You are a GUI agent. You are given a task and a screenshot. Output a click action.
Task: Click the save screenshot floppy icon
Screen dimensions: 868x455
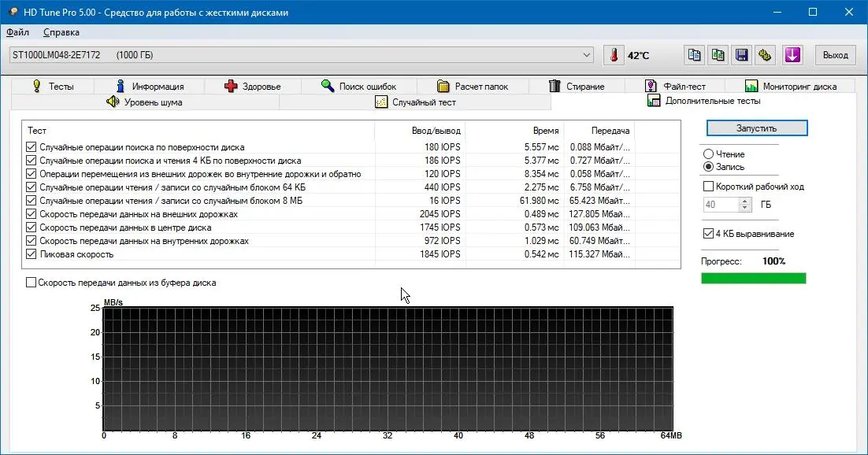click(x=742, y=55)
